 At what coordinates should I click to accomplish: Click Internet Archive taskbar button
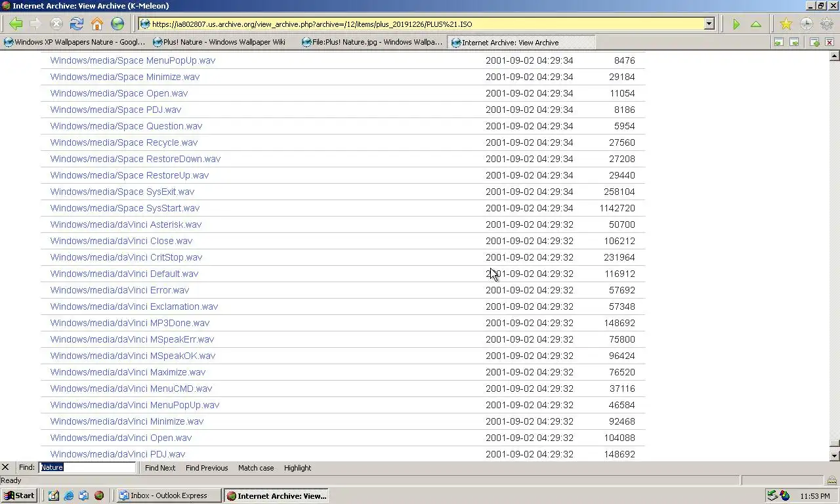276,495
